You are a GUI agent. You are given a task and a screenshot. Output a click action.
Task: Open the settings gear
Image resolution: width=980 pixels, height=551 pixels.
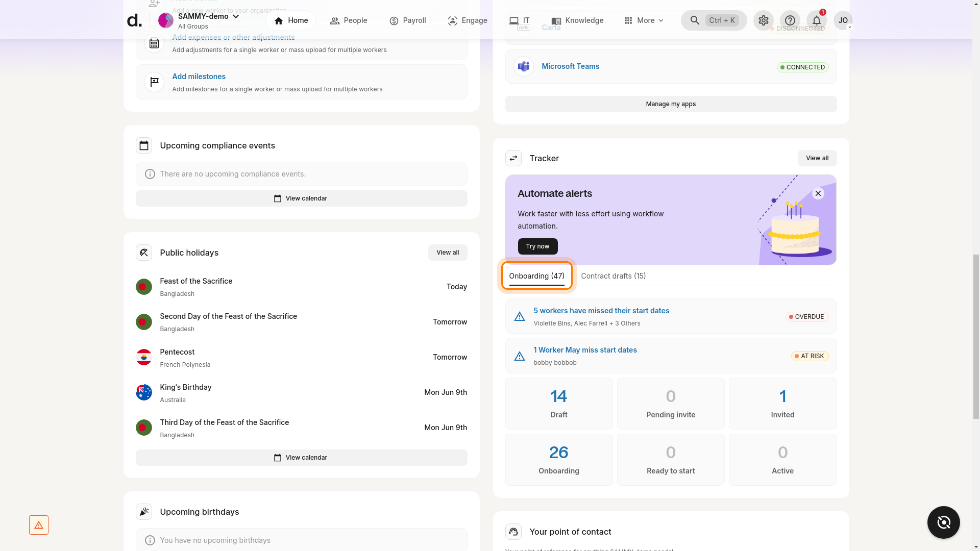click(x=763, y=20)
